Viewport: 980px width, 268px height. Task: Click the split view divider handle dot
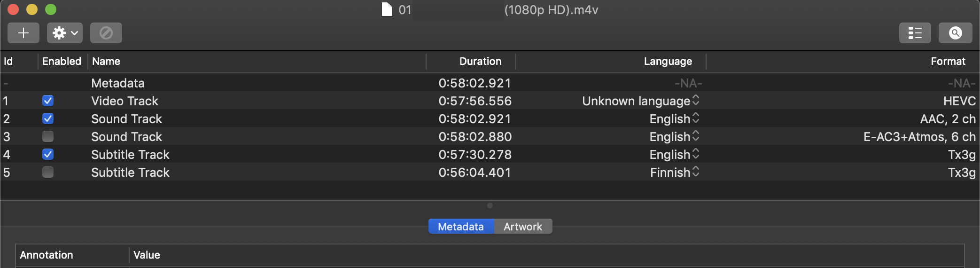[x=490, y=205]
